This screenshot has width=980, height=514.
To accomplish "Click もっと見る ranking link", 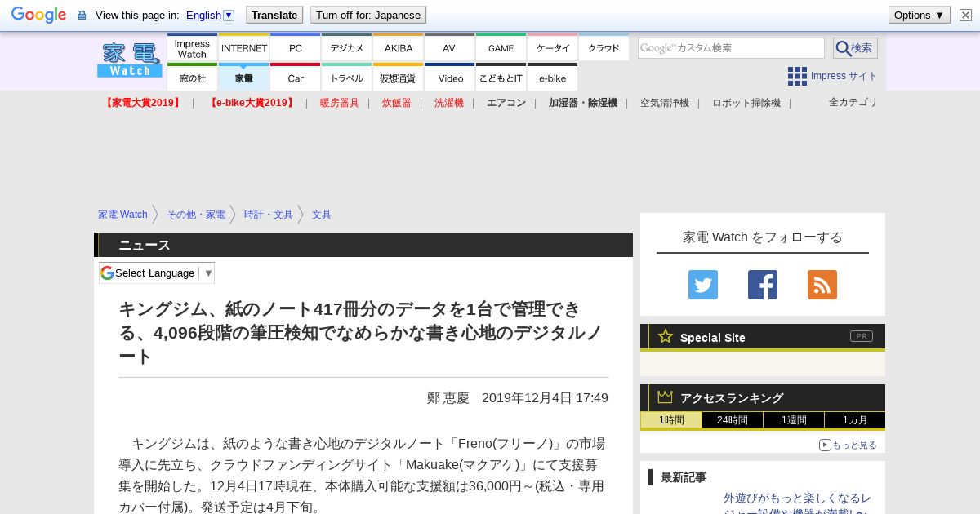I will point(854,445).
